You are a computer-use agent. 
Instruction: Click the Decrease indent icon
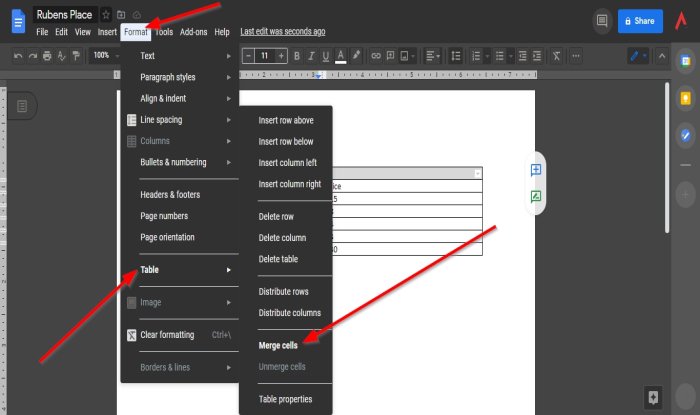point(522,56)
